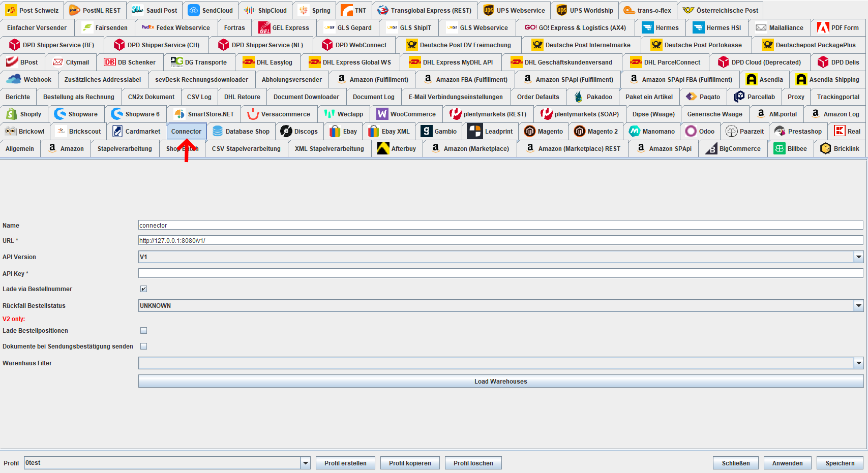Open the Profil selection dropdown
Screen dimensions: 868x473
pos(306,463)
